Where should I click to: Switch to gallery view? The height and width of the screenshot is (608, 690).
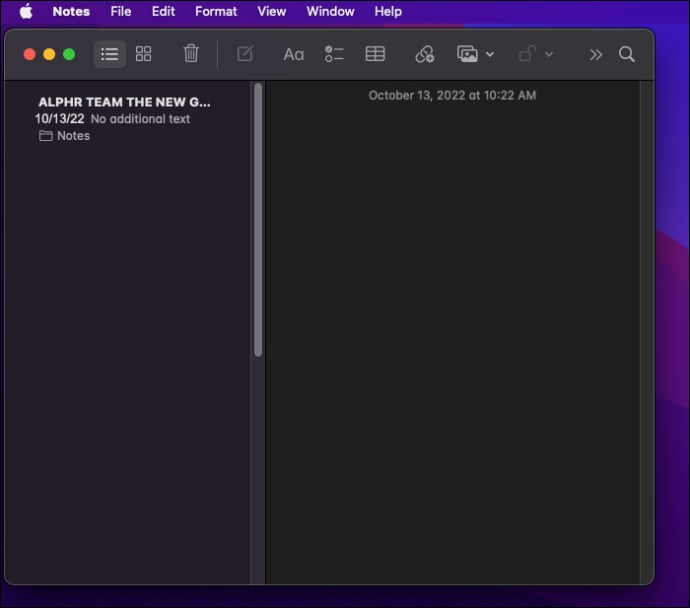[x=143, y=54]
